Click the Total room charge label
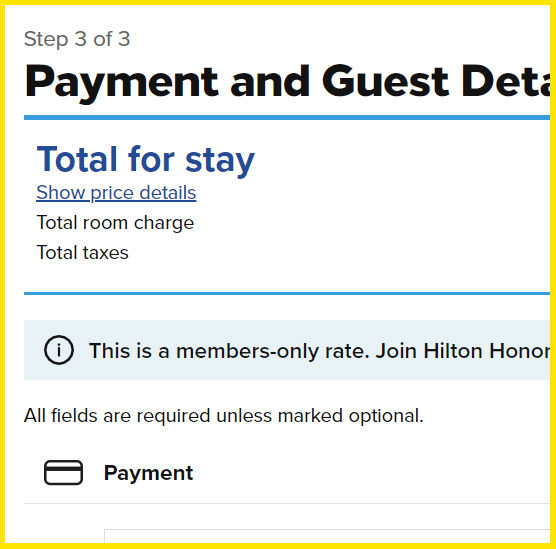Screen dimensions: 556x549 115,223
